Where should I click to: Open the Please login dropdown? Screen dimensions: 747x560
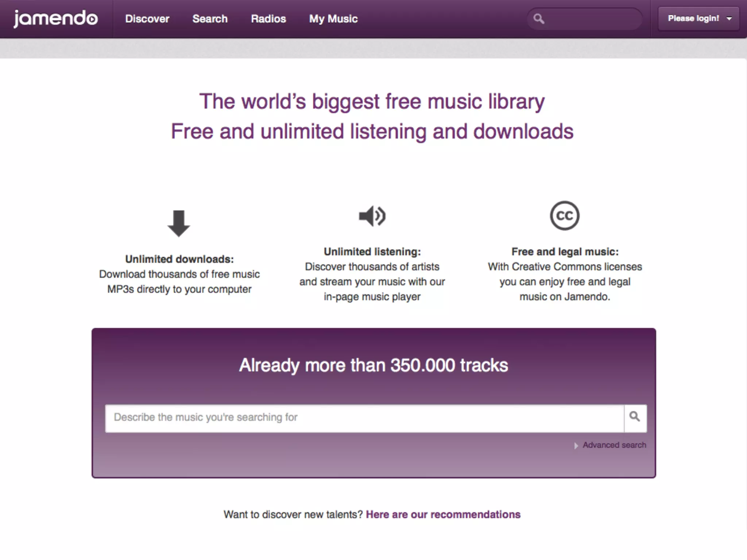pos(693,19)
